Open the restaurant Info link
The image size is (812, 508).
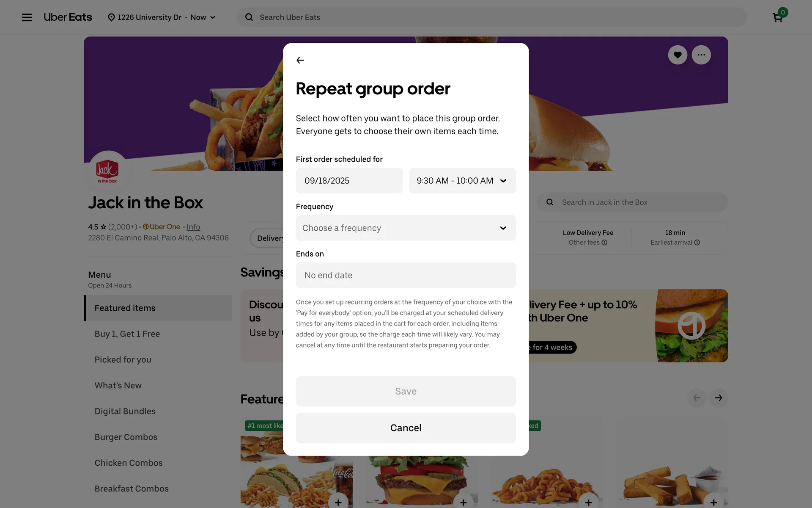point(193,227)
